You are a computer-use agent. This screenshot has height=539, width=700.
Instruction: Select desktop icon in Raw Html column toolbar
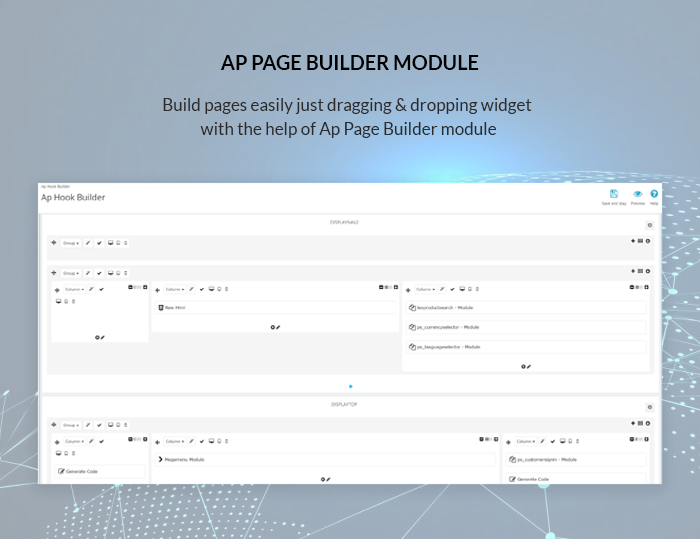212,289
